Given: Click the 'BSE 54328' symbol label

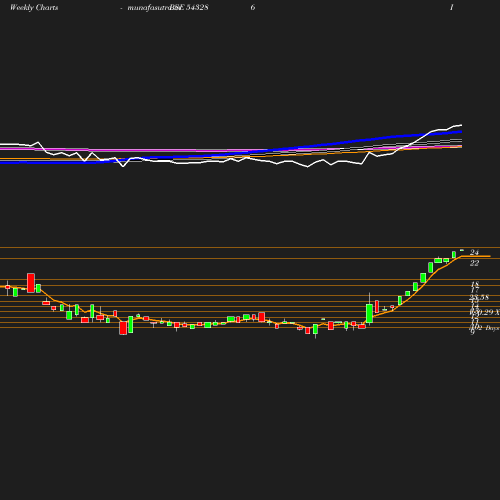Looking at the screenshot, I should 189,8.
